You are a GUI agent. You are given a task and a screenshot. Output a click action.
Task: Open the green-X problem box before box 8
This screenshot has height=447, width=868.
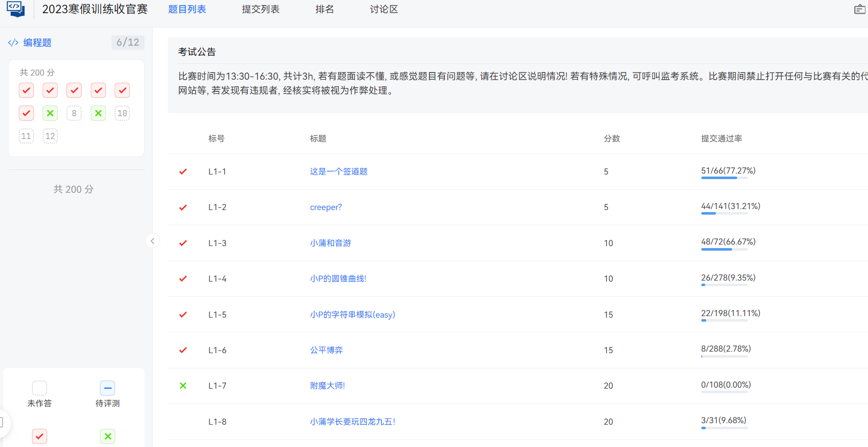[50, 113]
